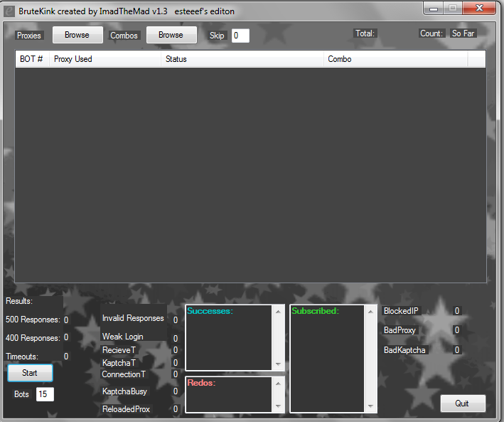The height and width of the screenshot is (422, 504).
Task: Click the Quit button
Action: (463, 403)
